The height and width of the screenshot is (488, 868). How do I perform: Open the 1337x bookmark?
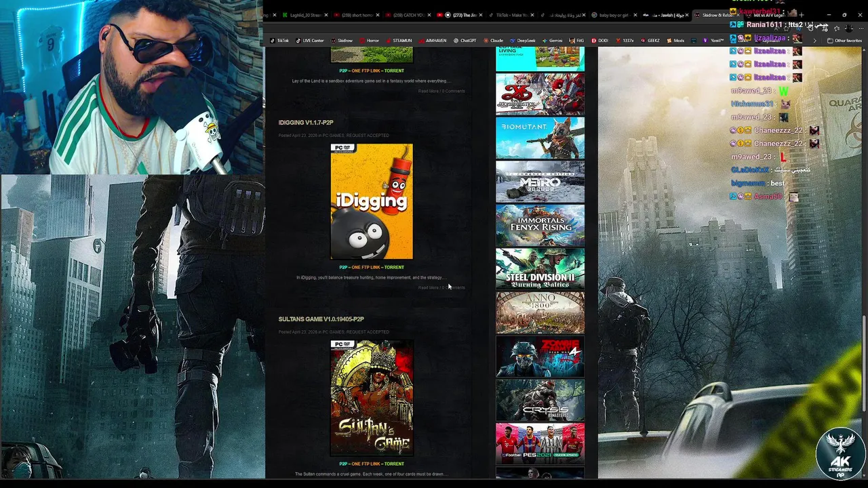pyautogui.click(x=625, y=41)
